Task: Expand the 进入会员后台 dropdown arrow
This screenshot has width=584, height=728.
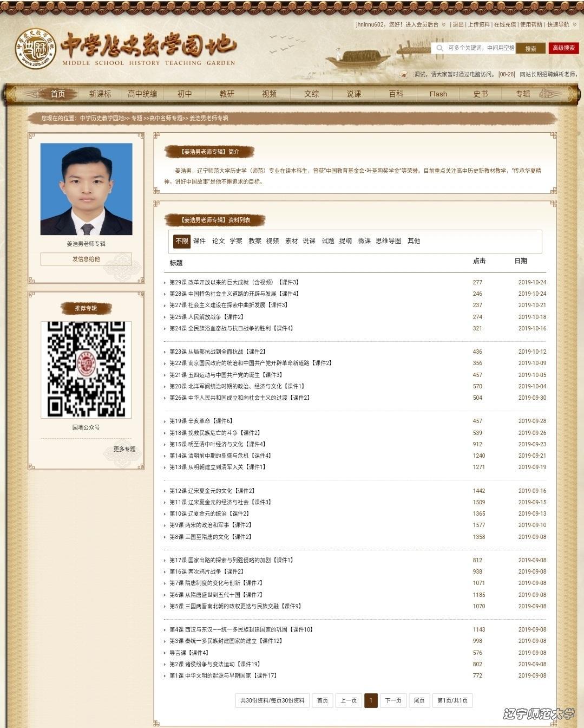Action: point(444,24)
